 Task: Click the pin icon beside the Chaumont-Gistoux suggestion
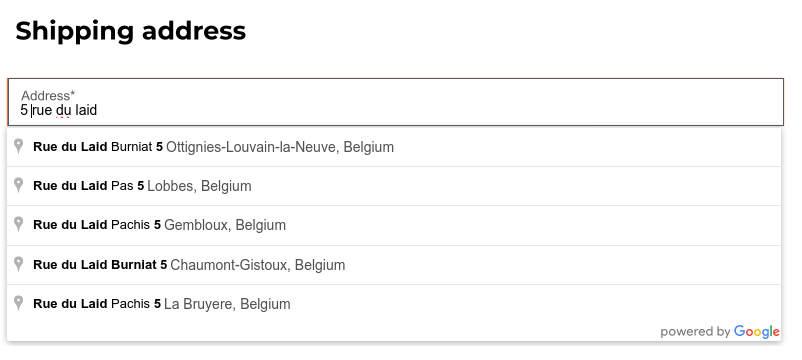point(18,264)
